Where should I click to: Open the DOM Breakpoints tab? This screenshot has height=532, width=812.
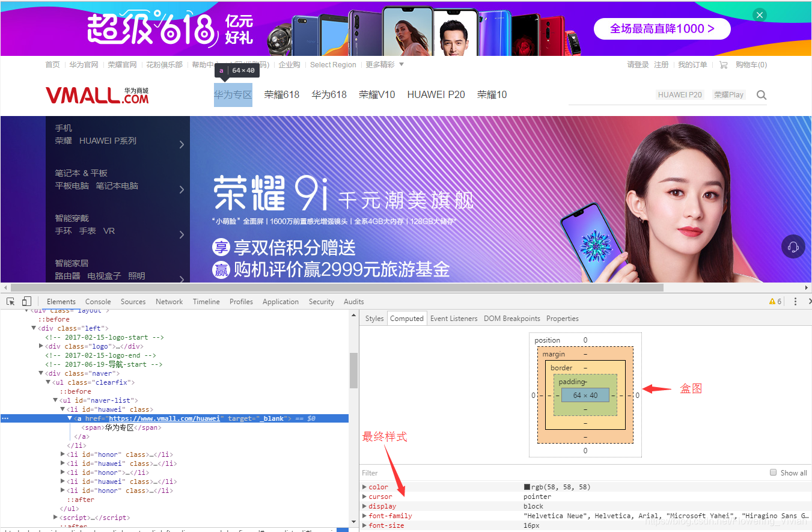pyautogui.click(x=512, y=319)
